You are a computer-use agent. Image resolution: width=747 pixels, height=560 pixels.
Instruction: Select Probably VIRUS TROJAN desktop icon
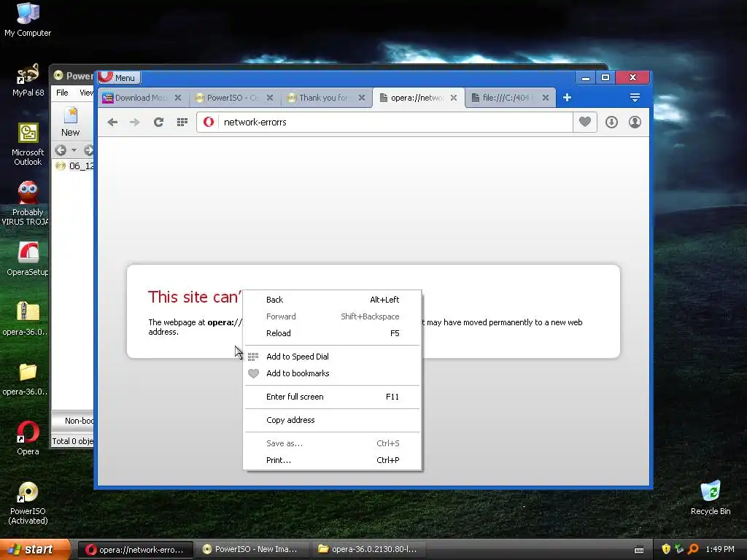pos(27,203)
